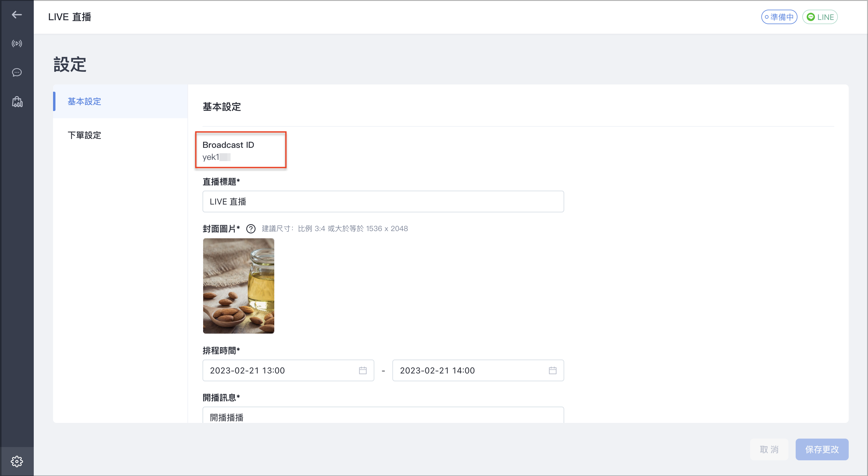The height and width of the screenshot is (476, 868).
Task: Click the 保存更改 button
Action: pos(822,449)
